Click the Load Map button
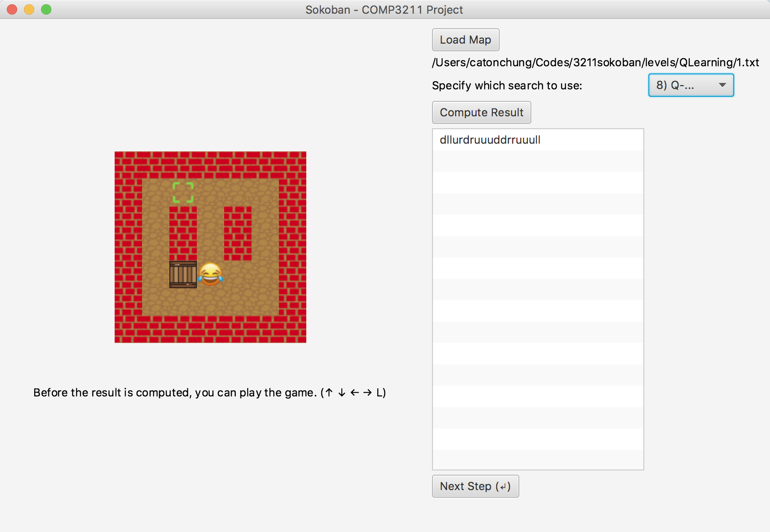 pos(465,40)
